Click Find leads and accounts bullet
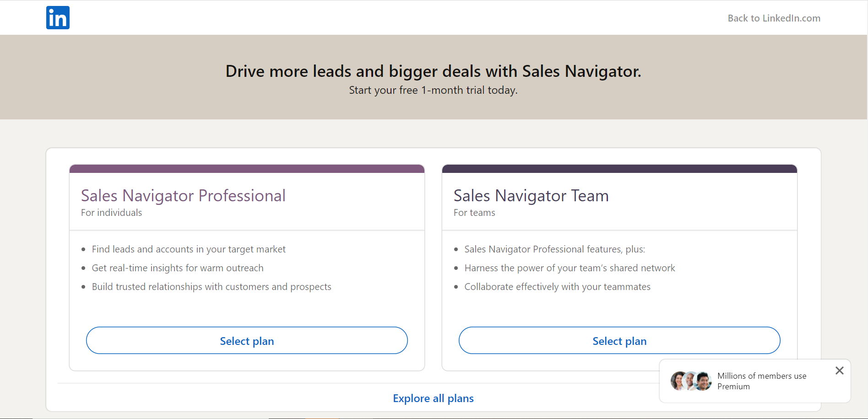 (x=189, y=249)
